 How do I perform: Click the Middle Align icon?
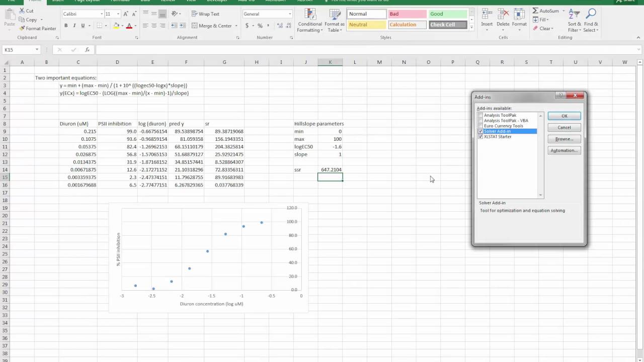click(x=153, y=14)
